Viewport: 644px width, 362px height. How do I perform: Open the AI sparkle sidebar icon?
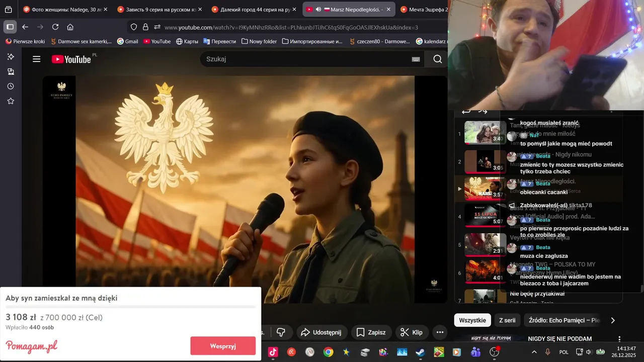11,57
